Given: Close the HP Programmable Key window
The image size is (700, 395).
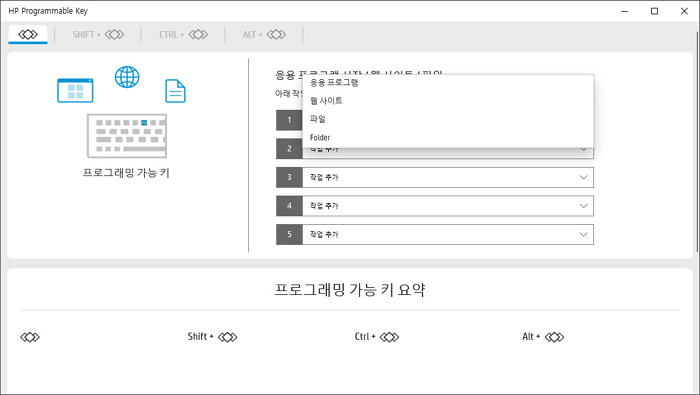Looking at the screenshot, I should pyautogui.click(x=684, y=11).
